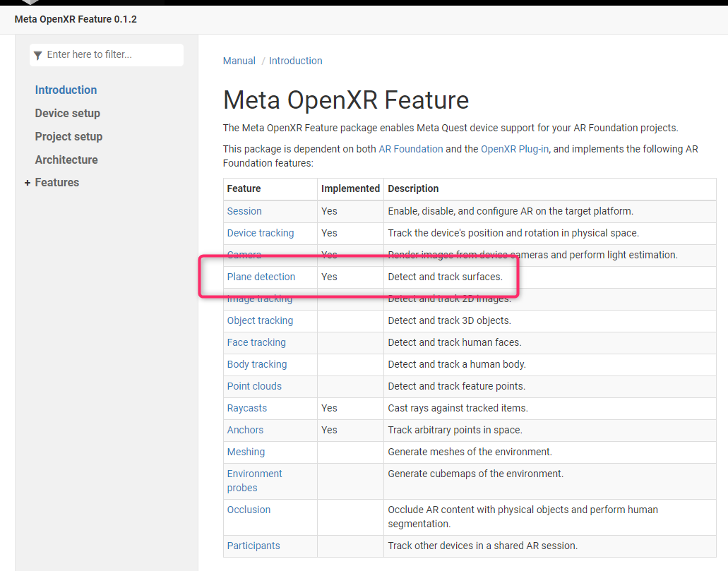This screenshot has height=571, width=728.
Task: Open the Body tracking link
Action: pyautogui.click(x=257, y=364)
